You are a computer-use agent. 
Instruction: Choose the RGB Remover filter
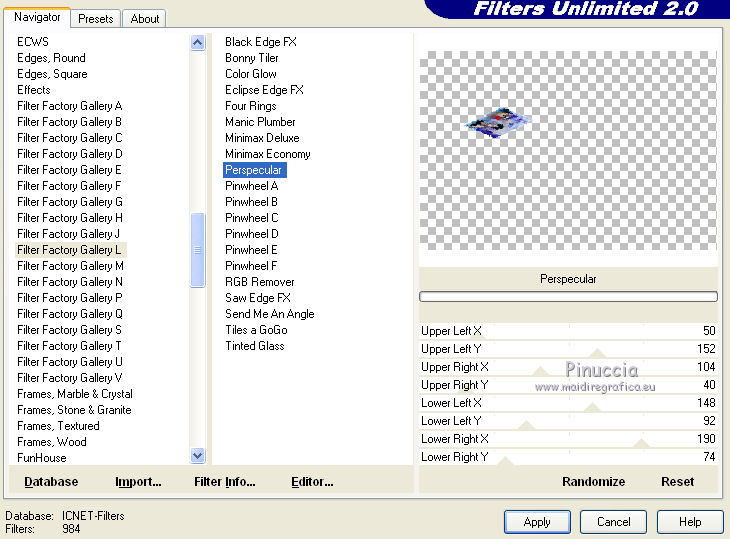pos(259,282)
